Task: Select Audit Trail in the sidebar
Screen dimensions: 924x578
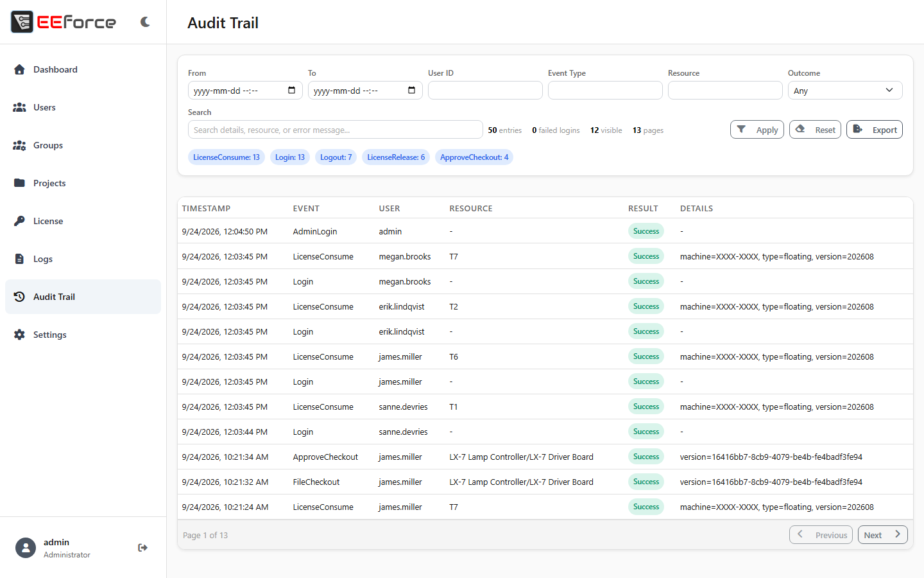Action: (83, 297)
